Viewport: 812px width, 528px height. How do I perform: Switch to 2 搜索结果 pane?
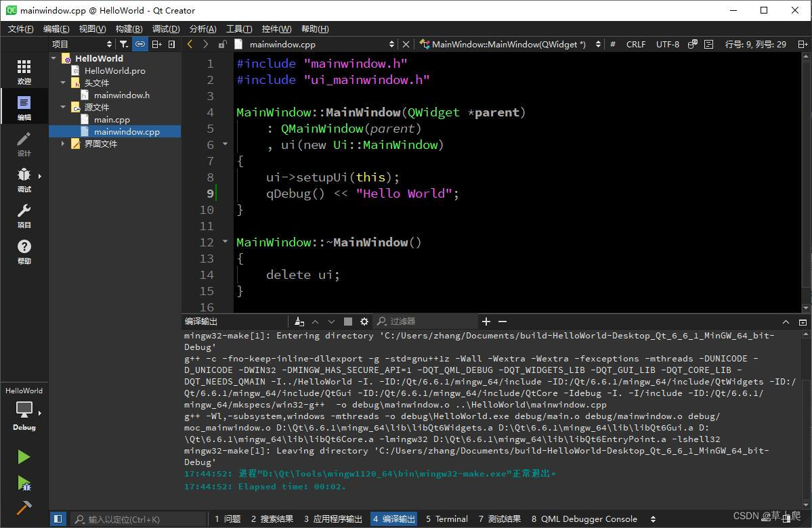[x=272, y=519]
